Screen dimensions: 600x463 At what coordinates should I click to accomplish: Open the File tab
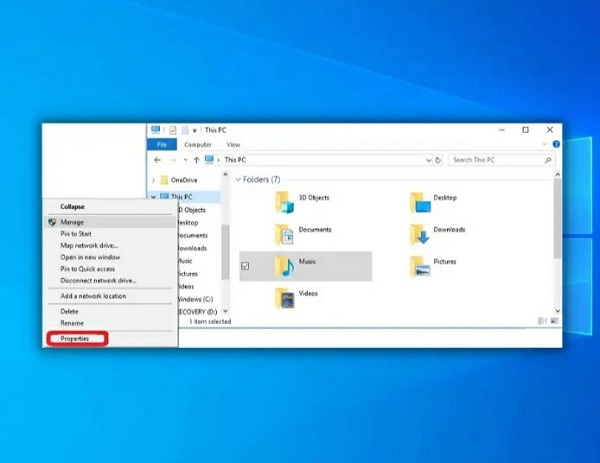[x=162, y=145]
